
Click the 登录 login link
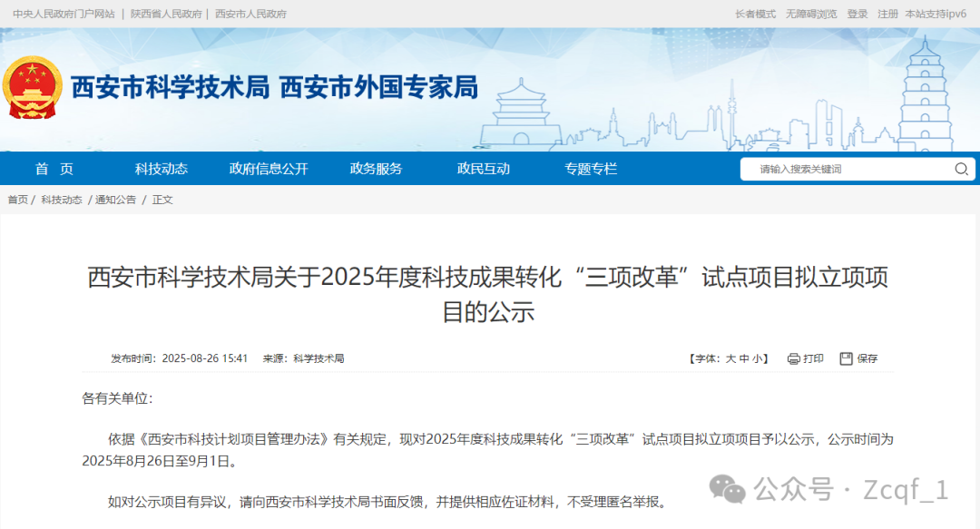click(x=856, y=14)
